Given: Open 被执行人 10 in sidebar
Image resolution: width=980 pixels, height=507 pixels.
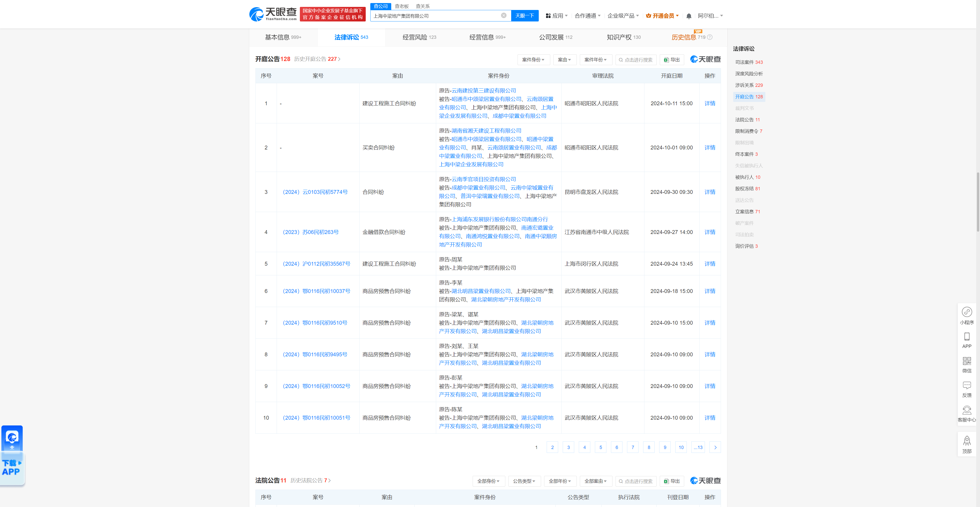Looking at the screenshot, I should (x=748, y=177).
